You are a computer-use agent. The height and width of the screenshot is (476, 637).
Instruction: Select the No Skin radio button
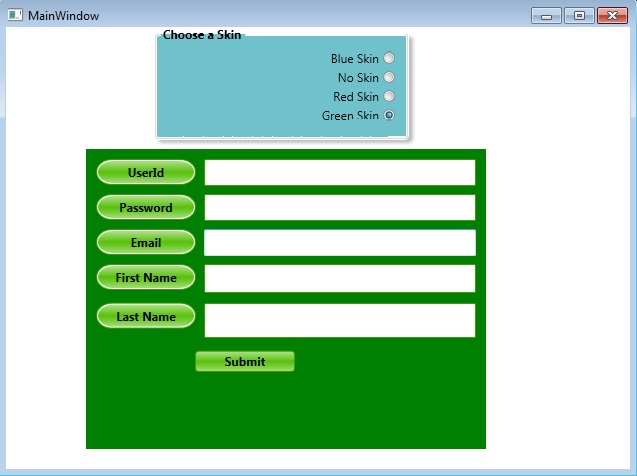389,77
